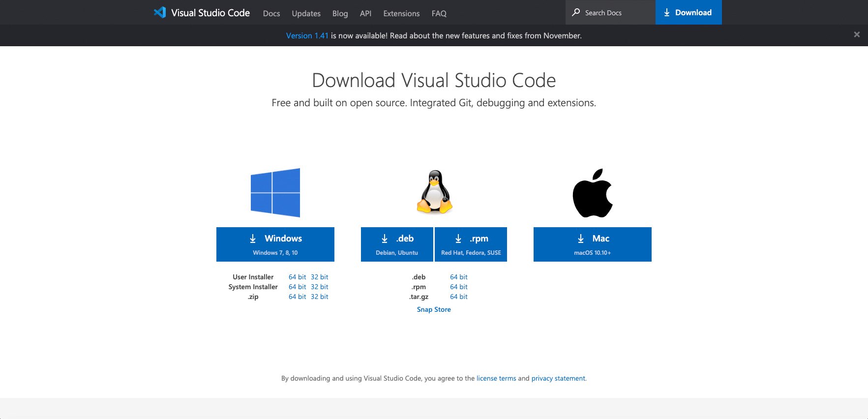Screen dimensions: 868x419
Task: Open the Docs menu item
Action: click(271, 13)
